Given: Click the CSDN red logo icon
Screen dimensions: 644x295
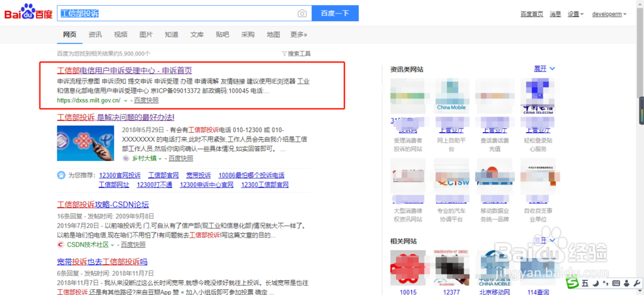Looking at the screenshot, I should coord(61,245).
